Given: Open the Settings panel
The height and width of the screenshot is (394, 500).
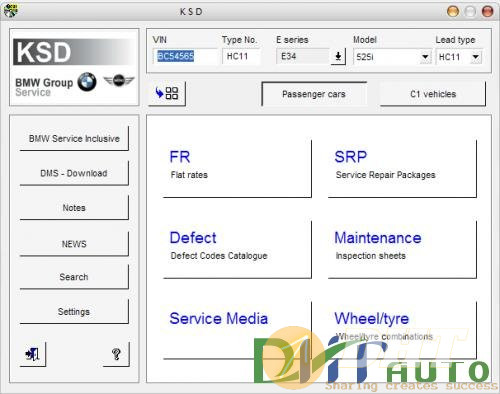Looking at the screenshot, I should point(74,312).
